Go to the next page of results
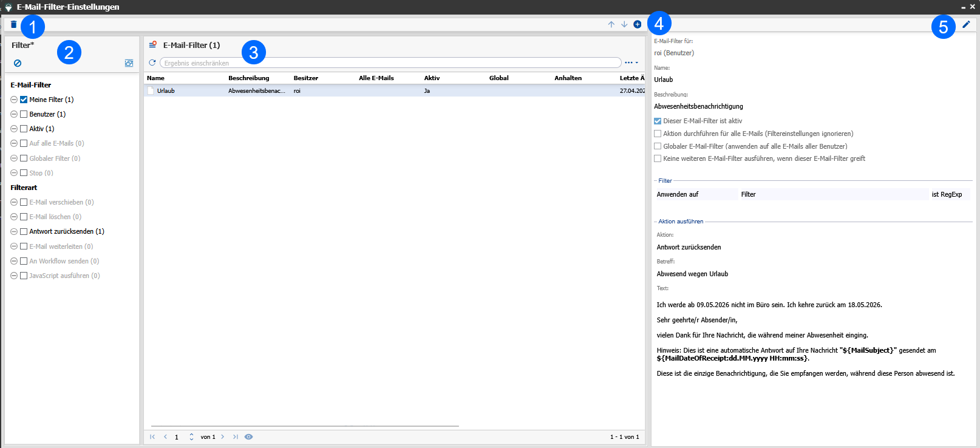 tap(223, 436)
